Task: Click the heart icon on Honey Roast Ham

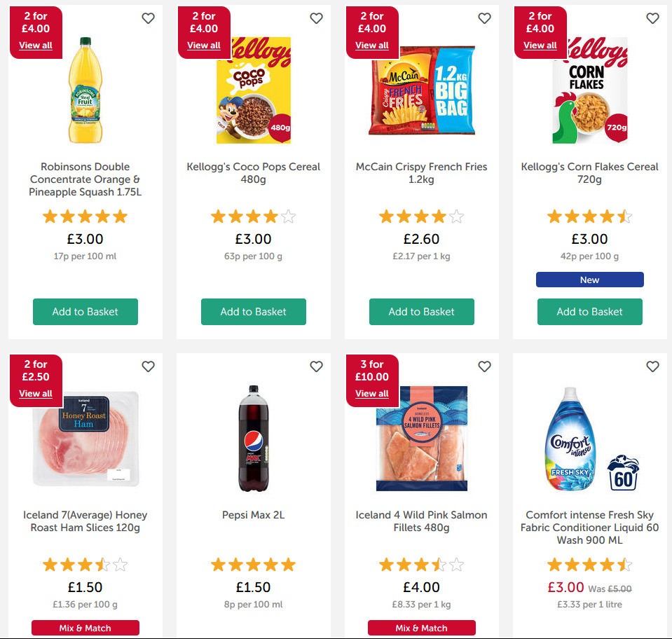Action: tap(148, 366)
